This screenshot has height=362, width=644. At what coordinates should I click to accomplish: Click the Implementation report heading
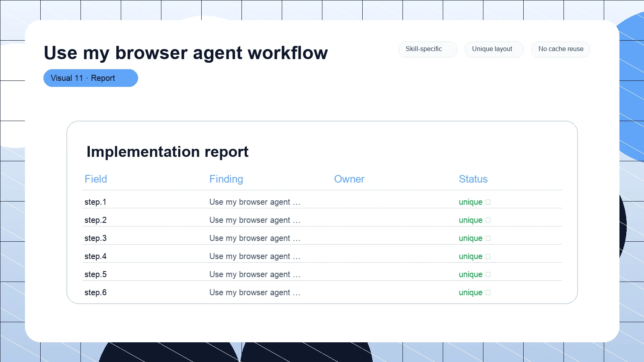[167, 152]
